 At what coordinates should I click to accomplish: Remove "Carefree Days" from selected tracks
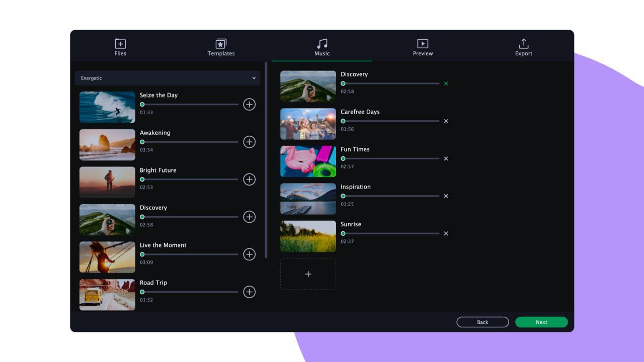click(x=446, y=121)
